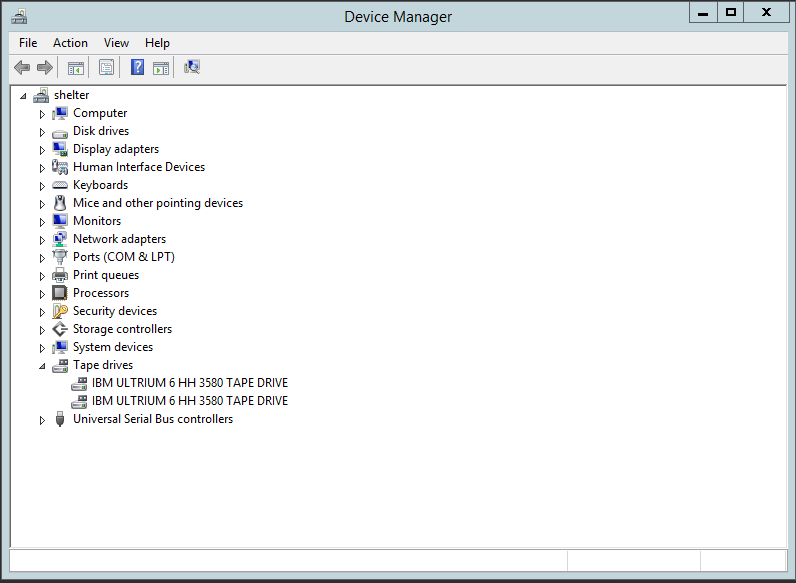Show or hide the console tree icon
This screenshot has height=583, width=796.
[x=76, y=67]
